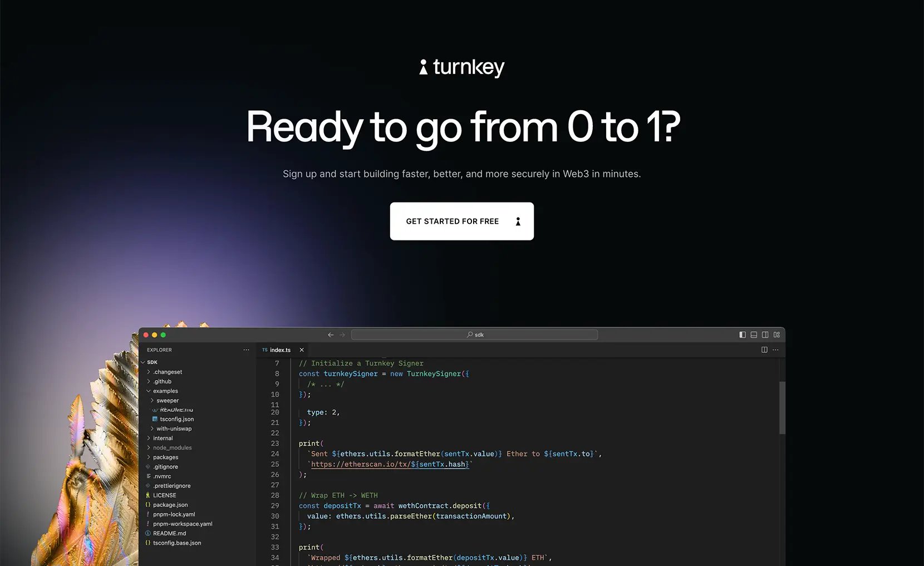The image size is (924, 566).
Task: Click the forward arrow in editor title bar
Action: tap(342, 334)
